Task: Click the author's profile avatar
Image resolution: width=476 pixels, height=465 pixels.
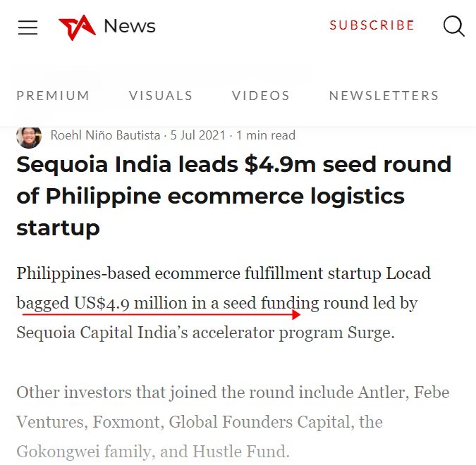Action: pos(29,135)
